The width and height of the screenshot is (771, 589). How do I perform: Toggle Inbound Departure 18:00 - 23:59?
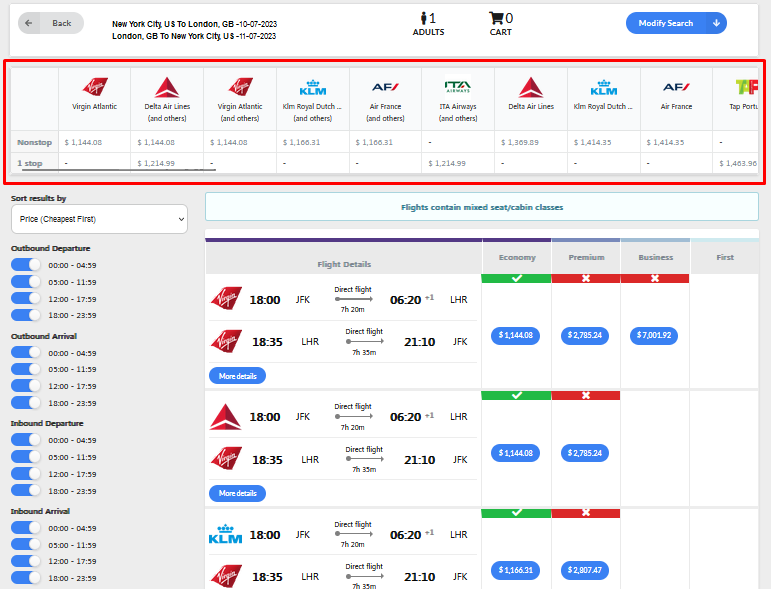[26, 490]
